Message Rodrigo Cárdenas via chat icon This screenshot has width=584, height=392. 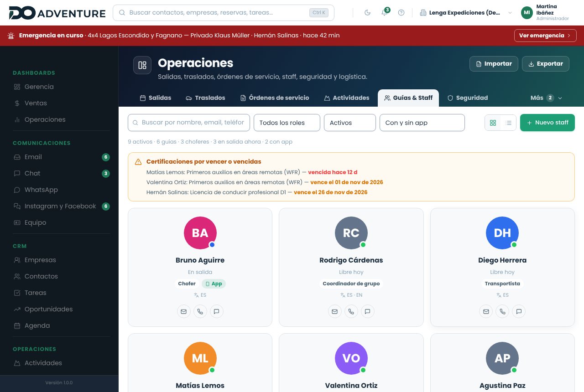[x=368, y=312]
